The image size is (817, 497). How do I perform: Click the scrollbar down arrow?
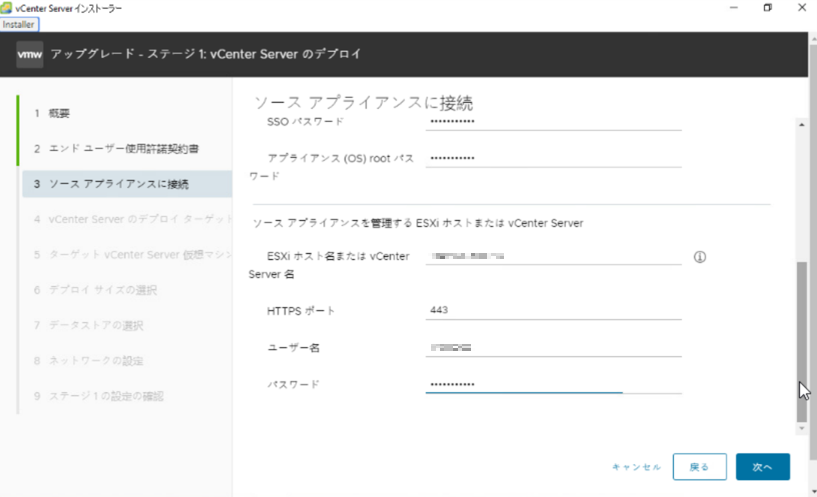tap(800, 428)
